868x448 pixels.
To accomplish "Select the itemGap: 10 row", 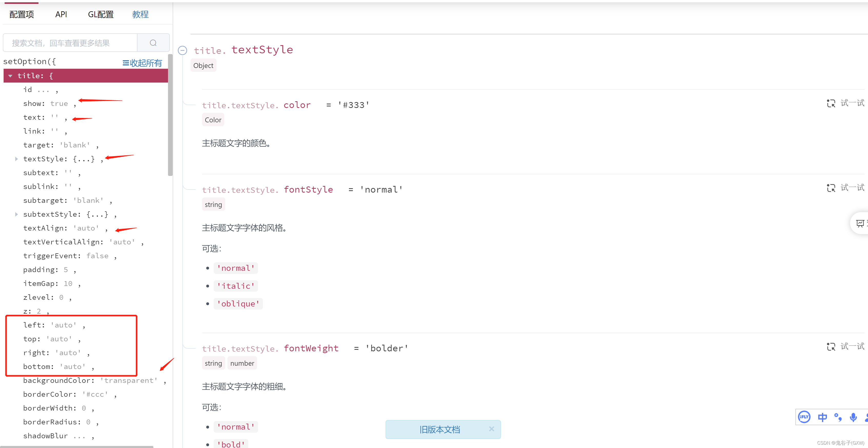I will click(x=86, y=283).
